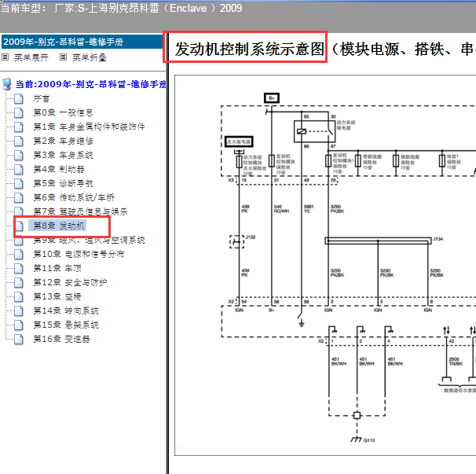476x474 pixels.
Task: Click the page icon next to 第0章 一般信息
Action: coord(19,112)
